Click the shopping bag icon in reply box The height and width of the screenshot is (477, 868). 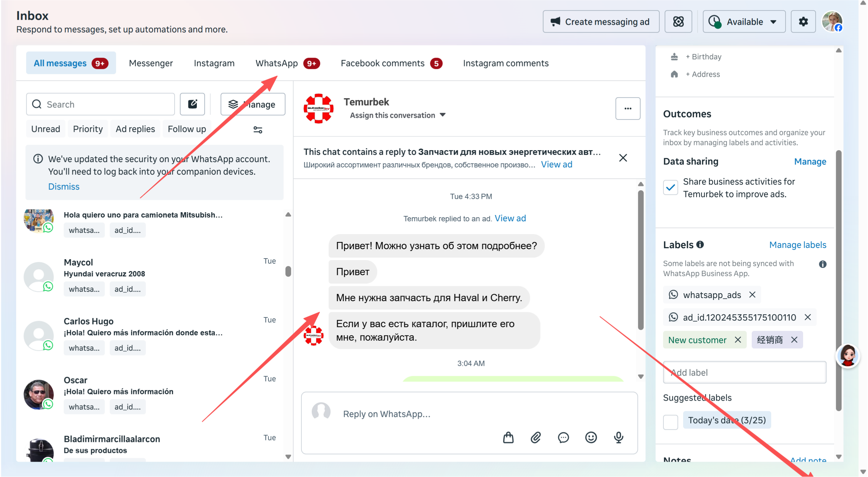coord(508,438)
